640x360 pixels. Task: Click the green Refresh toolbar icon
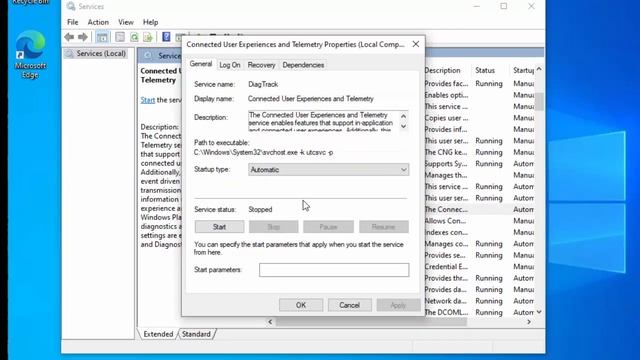click(x=134, y=37)
